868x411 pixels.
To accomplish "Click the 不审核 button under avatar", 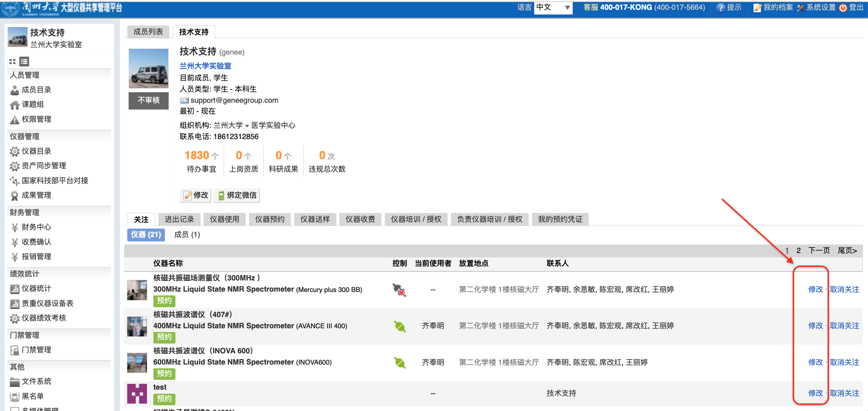I will pos(149,100).
